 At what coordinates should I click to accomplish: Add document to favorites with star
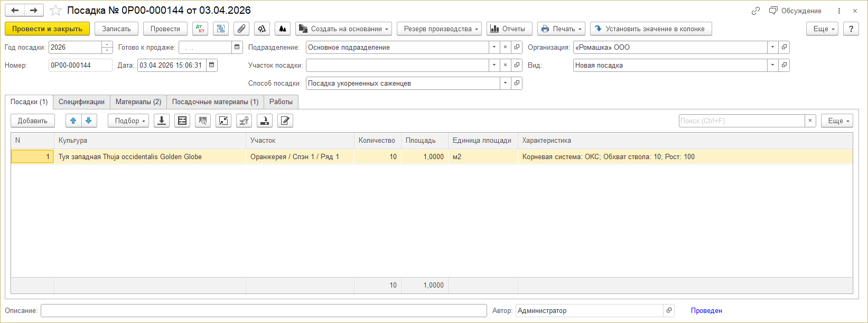click(55, 11)
